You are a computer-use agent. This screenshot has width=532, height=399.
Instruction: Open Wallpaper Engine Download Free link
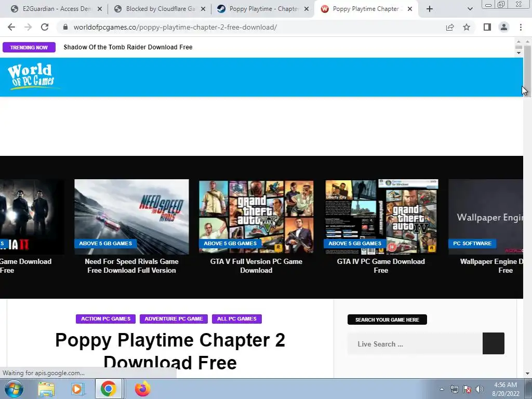coord(491,265)
